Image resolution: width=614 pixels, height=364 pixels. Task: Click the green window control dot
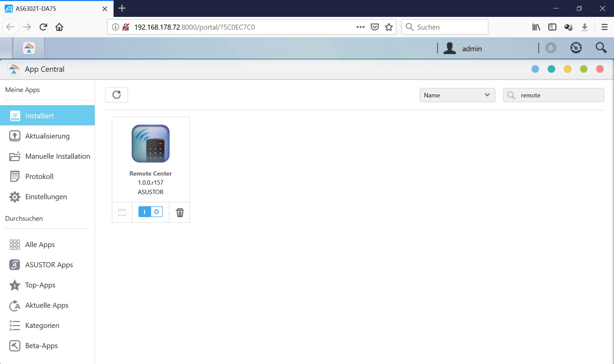tap(584, 69)
